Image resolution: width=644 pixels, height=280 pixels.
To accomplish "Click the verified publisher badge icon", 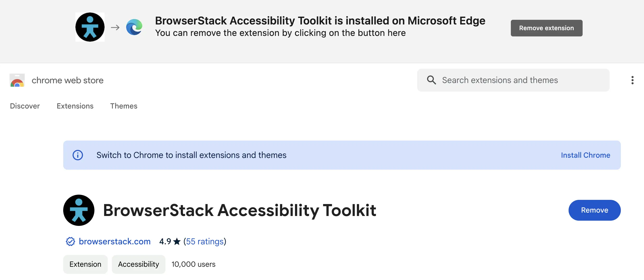I will 70,241.
